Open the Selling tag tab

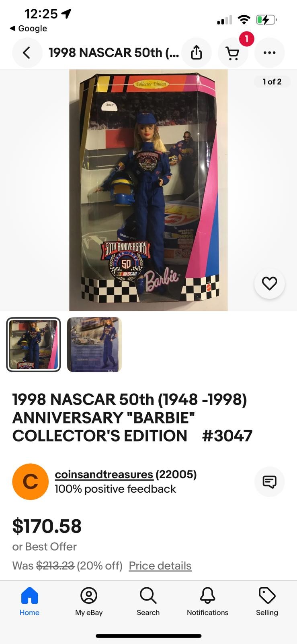pos(267,601)
